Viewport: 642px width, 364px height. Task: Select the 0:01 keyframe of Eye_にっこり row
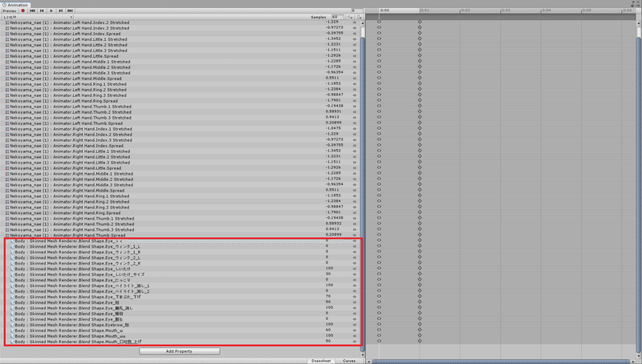click(x=420, y=279)
